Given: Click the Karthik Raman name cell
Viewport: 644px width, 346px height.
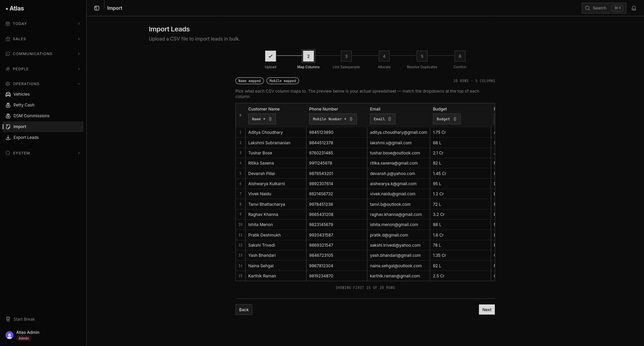Looking at the screenshot, I should coord(276,276).
